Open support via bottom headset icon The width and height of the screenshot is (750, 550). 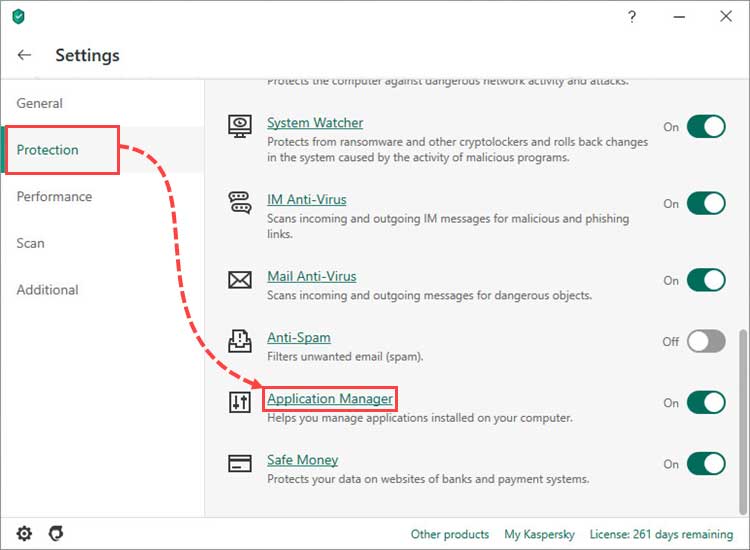click(56, 533)
